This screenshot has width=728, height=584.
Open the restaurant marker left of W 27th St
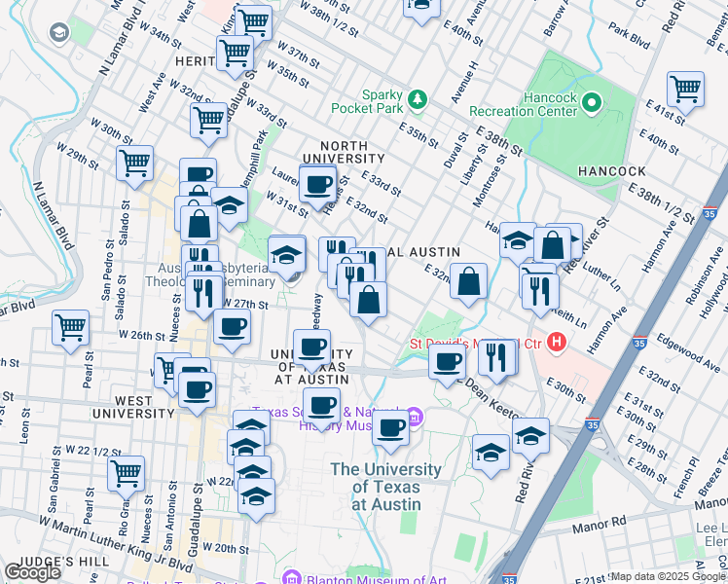[x=203, y=294]
